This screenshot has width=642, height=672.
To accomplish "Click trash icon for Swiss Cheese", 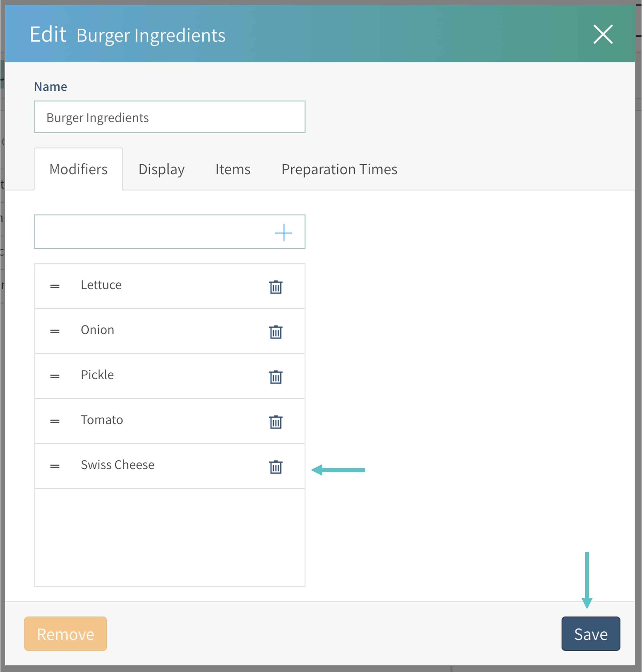I will (276, 467).
